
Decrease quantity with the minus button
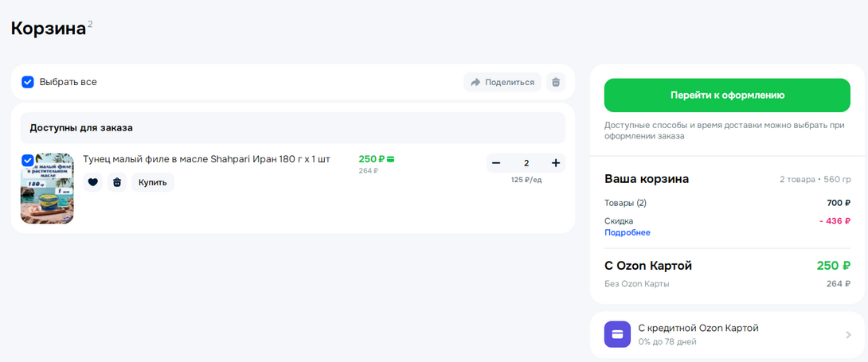tap(496, 163)
